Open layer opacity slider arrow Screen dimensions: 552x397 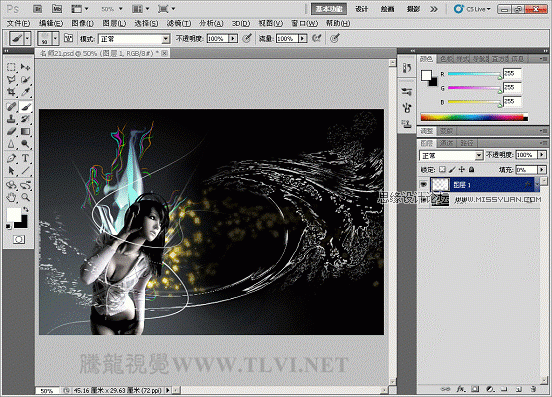click(542, 155)
